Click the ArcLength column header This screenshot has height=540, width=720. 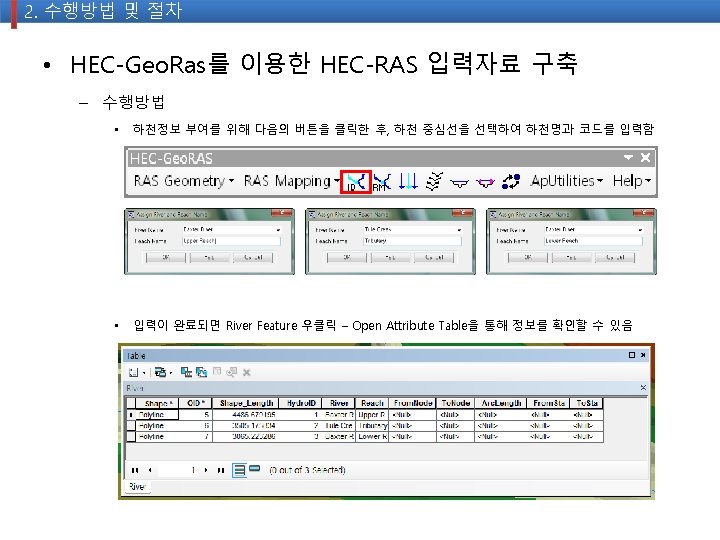click(x=501, y=403)
